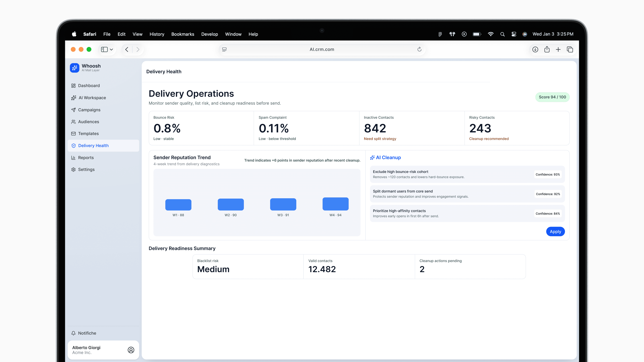Open the Campaigns section
Screen dimensions: 644x362
(103, 110)
